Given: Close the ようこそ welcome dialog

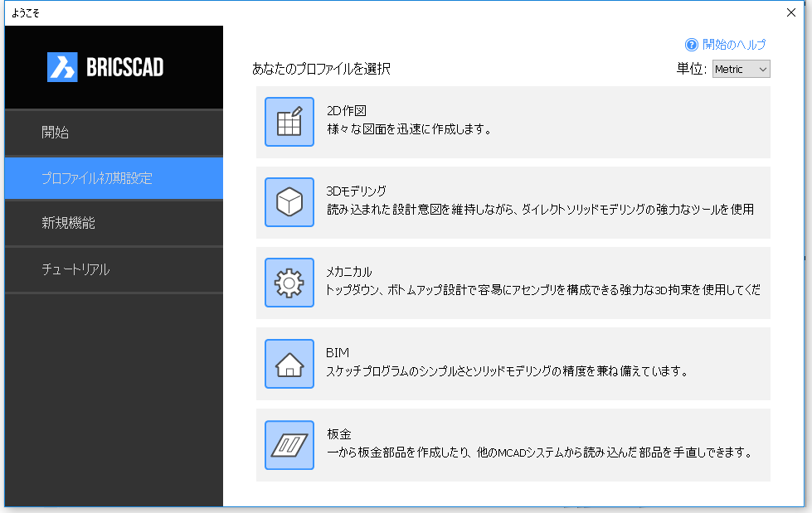Looking at the screenshot, I should click(790, 12).
